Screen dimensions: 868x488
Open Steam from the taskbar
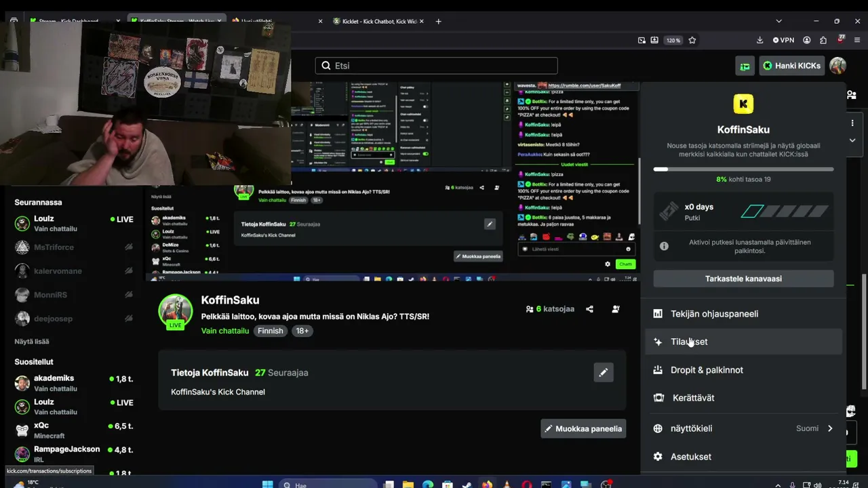click(467, 485)
